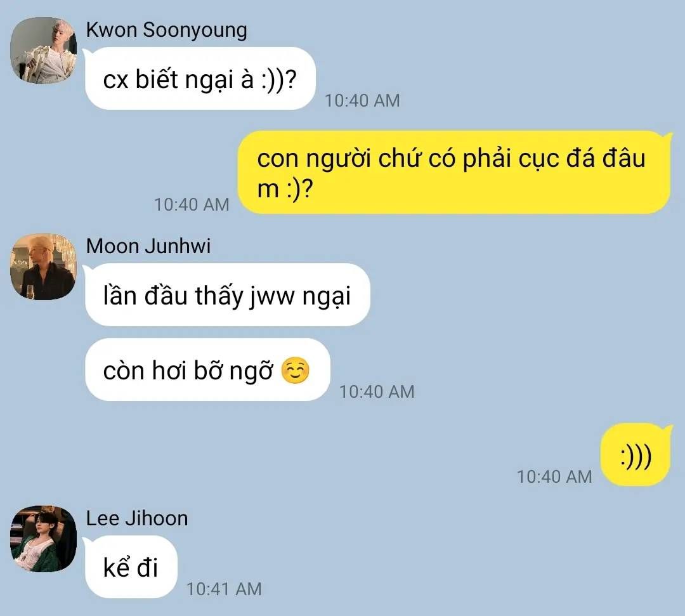Click the 10:41 AM timestamp

pyautogui.click(x=224, y=589)
